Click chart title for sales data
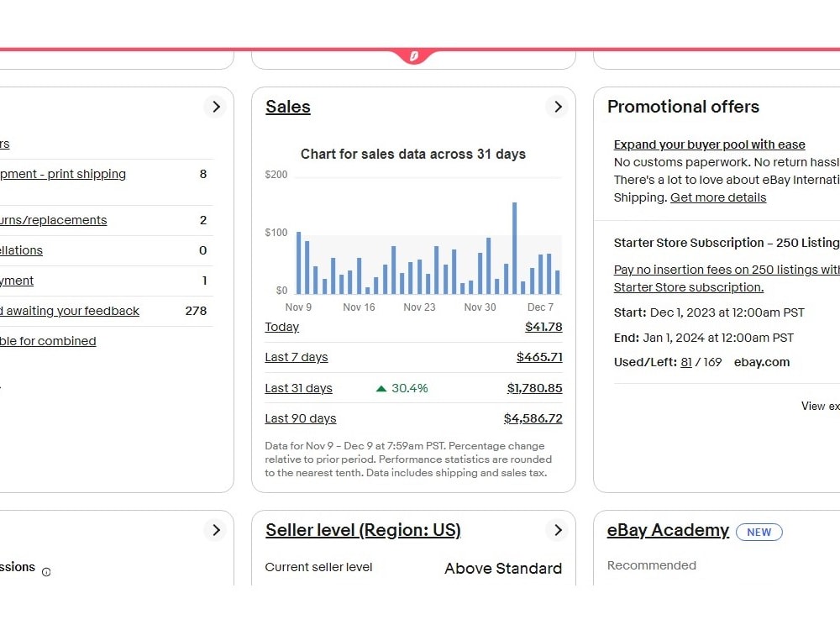 pos(413,155)
